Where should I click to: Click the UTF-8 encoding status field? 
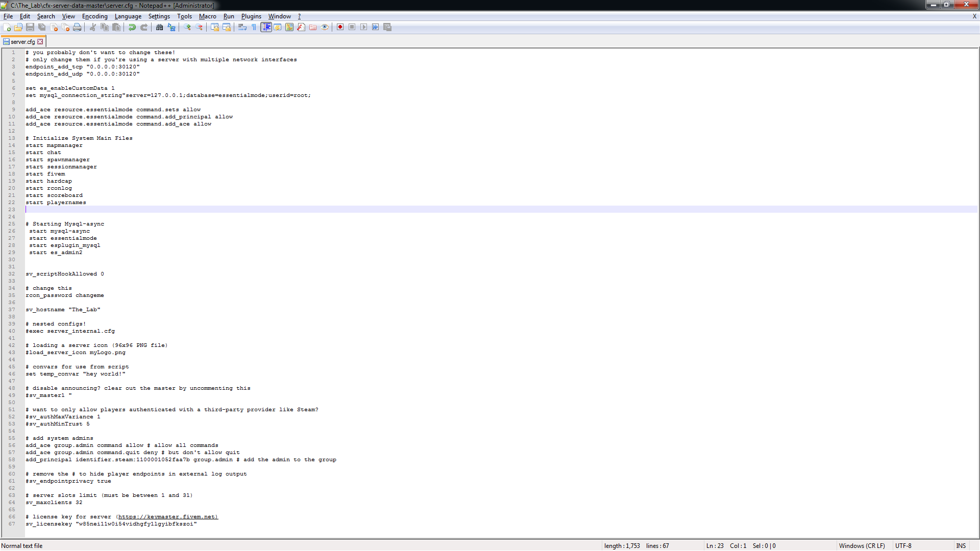(x=903, y=546)
